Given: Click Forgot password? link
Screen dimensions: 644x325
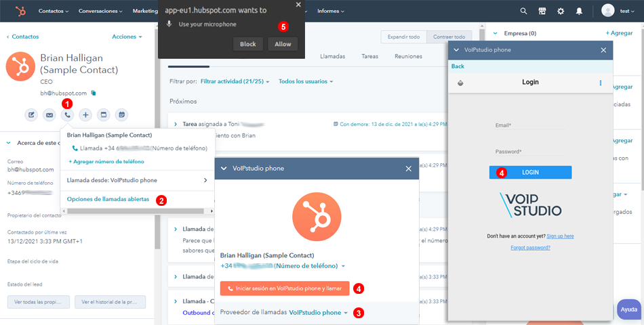Looking at the screenshot, I should coord(530,248).
